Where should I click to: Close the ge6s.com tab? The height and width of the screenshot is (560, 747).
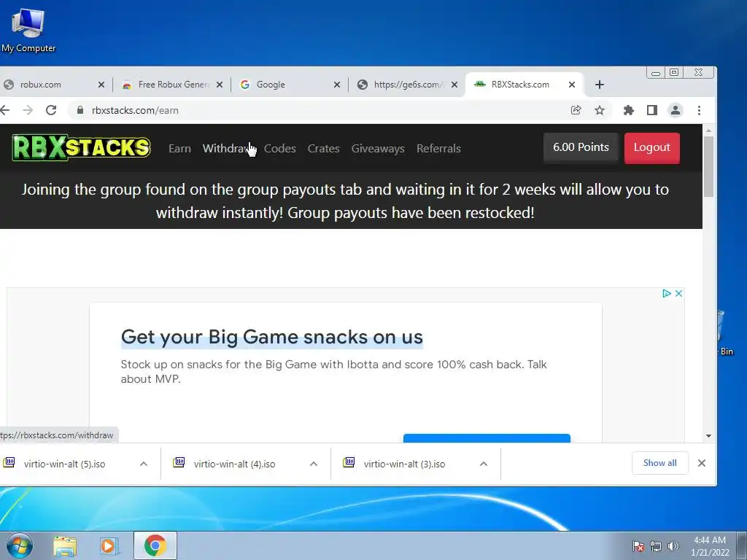(x=454, y=85)
